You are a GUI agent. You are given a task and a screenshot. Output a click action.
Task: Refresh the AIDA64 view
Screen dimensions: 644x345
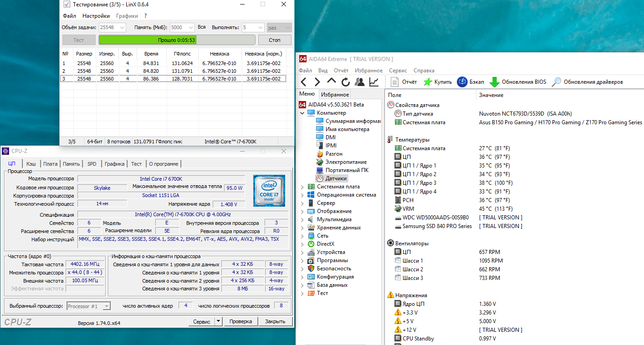(x=345, y=82)
